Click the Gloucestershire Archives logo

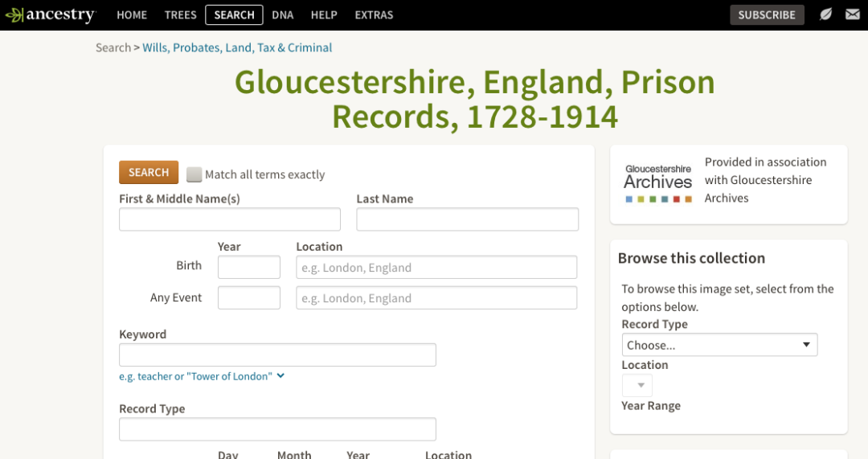[658, 183]
